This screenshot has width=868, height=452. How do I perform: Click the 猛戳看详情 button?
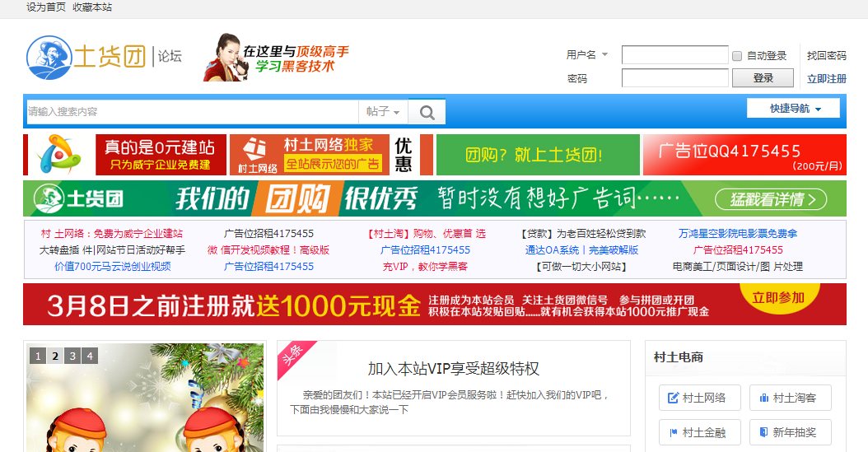(x=771, y=199)
